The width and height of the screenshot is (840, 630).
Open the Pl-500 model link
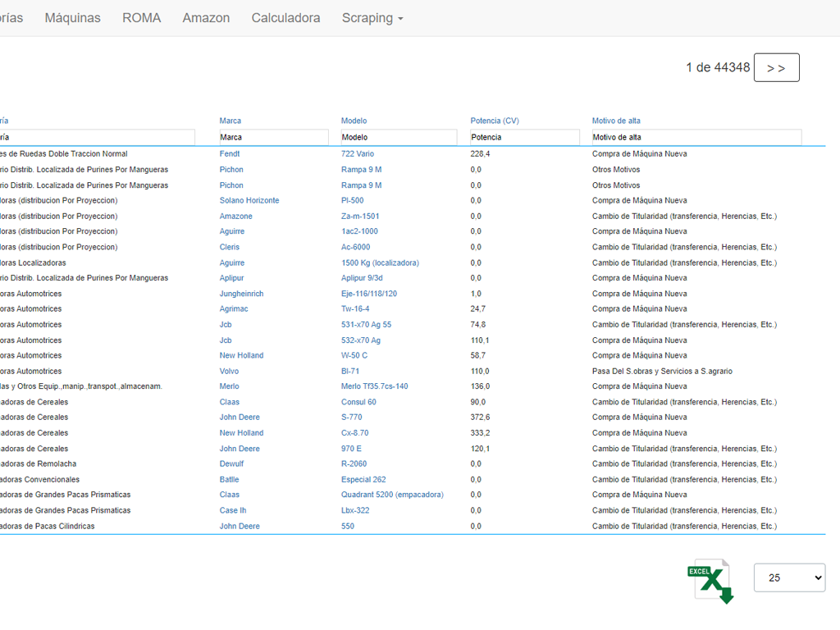(352, 200)
